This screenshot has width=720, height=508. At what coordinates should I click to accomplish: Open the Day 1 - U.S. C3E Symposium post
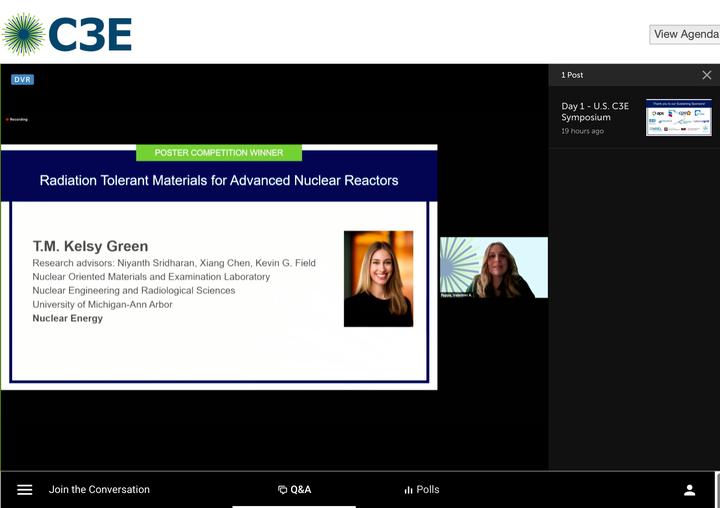[x=595, y=112]
